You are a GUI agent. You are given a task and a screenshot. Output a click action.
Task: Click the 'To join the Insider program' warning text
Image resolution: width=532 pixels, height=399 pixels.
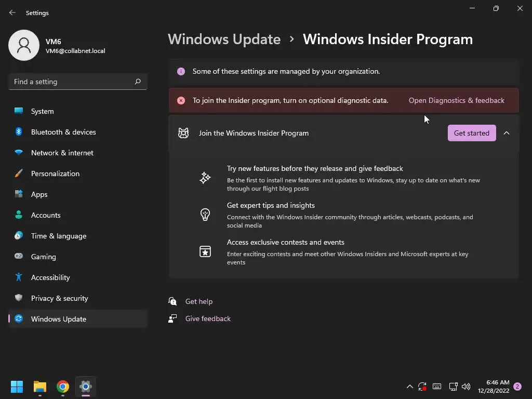[290, 100]
